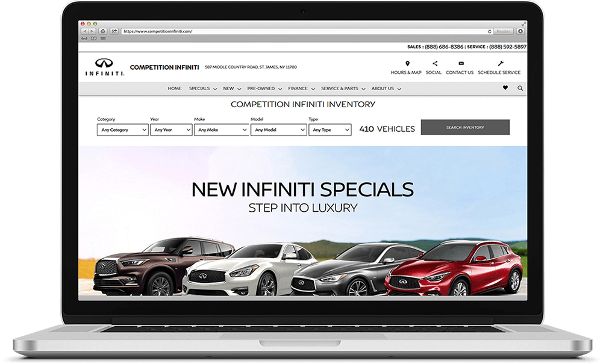Click the brown Infiniti SUV in the banner

158,267
